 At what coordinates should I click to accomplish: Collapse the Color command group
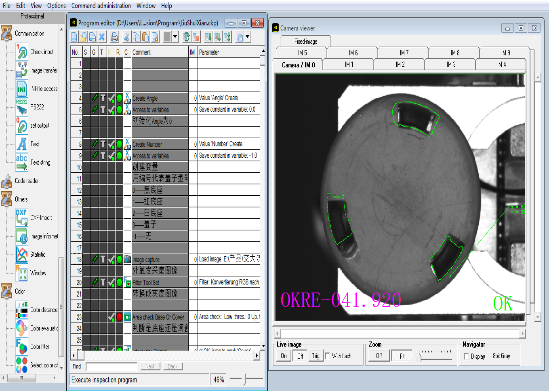coord(6,291)
